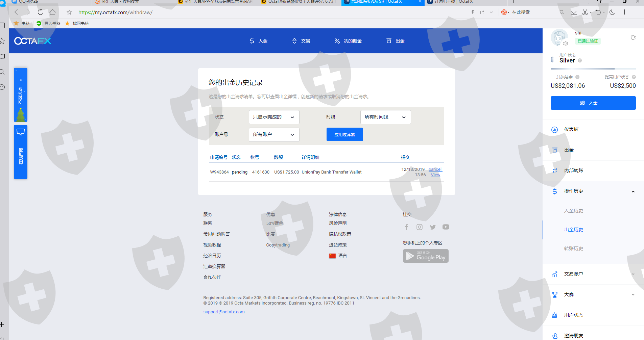This screenshot has width=644, height=340.
Task: Open the 状态 filter dropdown
Action: click(x=274, y=117)
